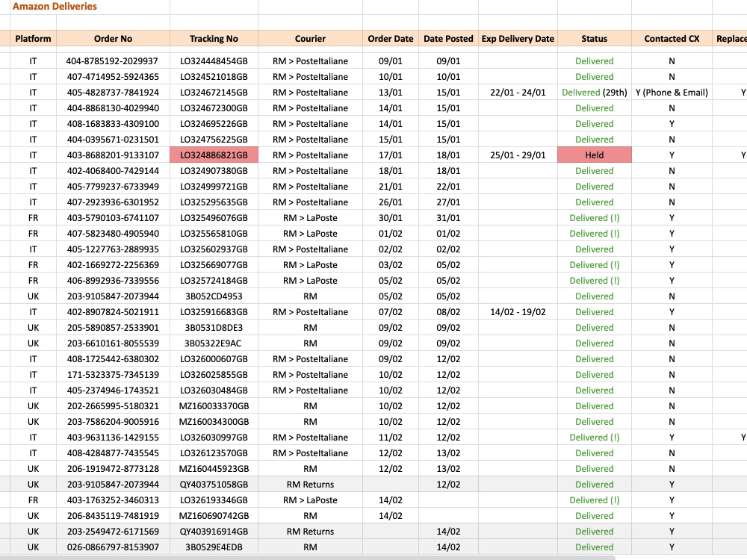Viewport: 747px width, 560px height.
Task: Select order date 26/01 cell
Action: [391, 202]
